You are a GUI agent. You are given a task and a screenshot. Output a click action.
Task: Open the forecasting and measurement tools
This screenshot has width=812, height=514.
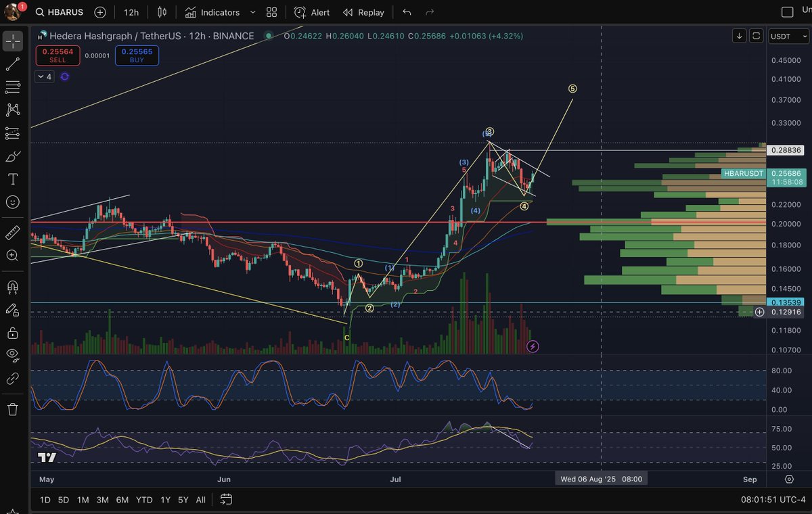(x=13, y=133)
